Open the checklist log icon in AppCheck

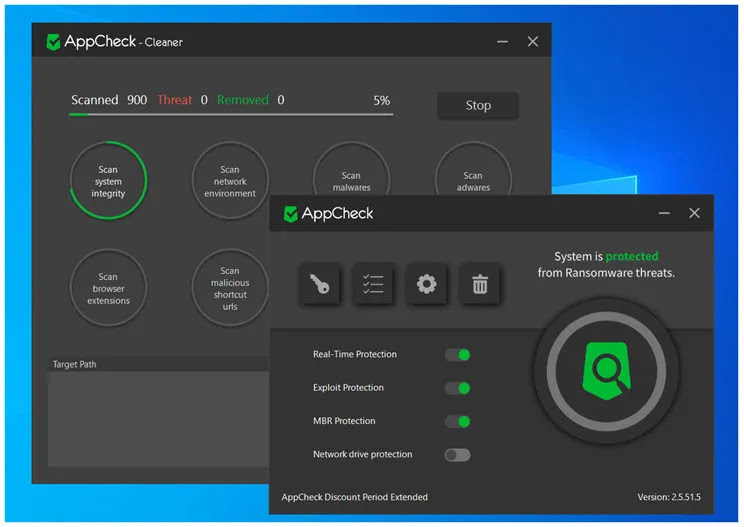373,284
